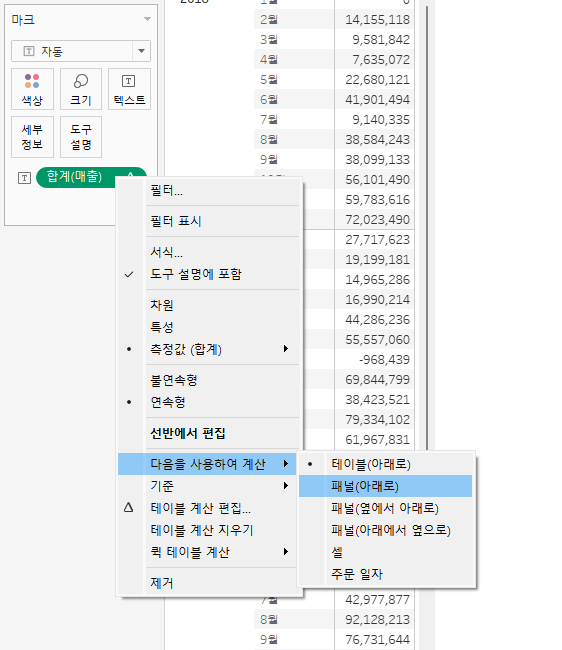562x650 pixels.
Task: Select 셀 compute option
Action: coord(386,552)
